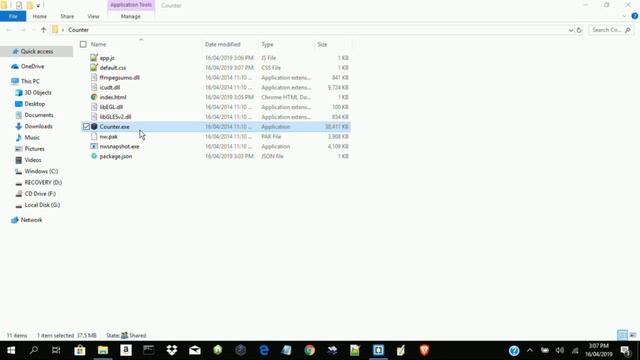
Task: Open the Manage ribbon tab
Action: [131, 16]
